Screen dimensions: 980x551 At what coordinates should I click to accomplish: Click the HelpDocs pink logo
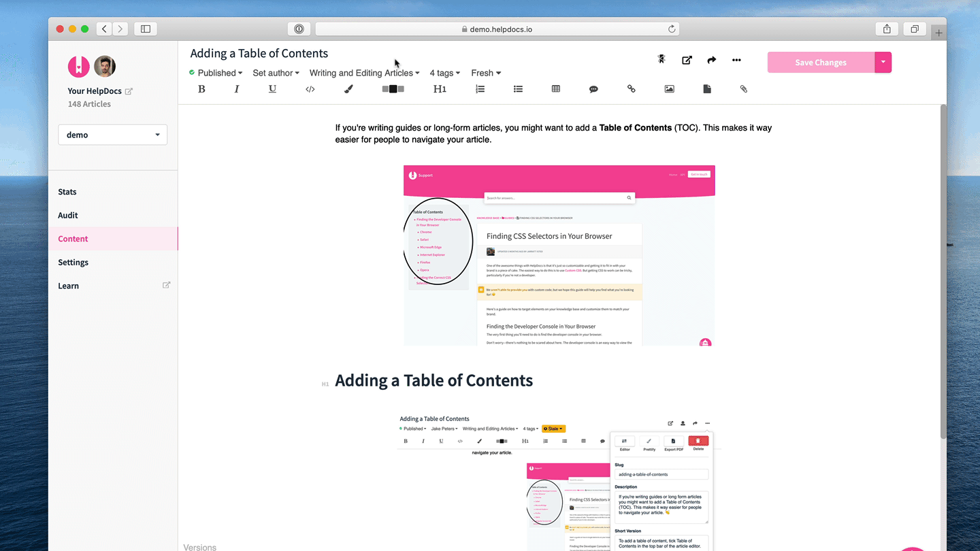79,66
